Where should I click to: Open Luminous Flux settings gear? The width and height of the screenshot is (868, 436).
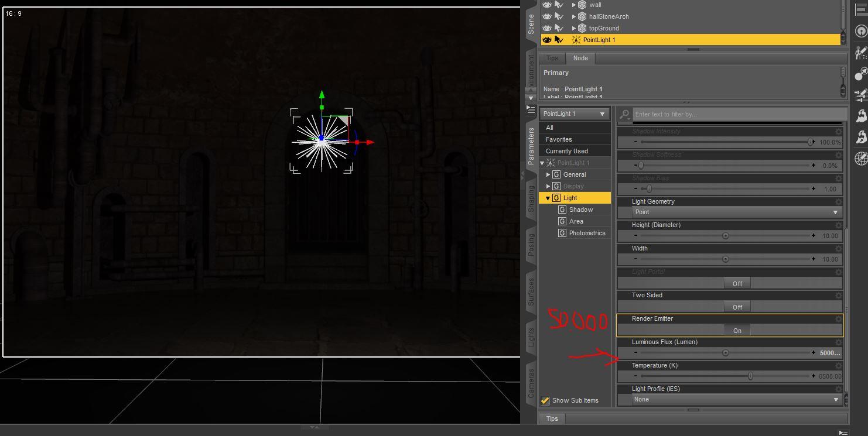point(839,342)
